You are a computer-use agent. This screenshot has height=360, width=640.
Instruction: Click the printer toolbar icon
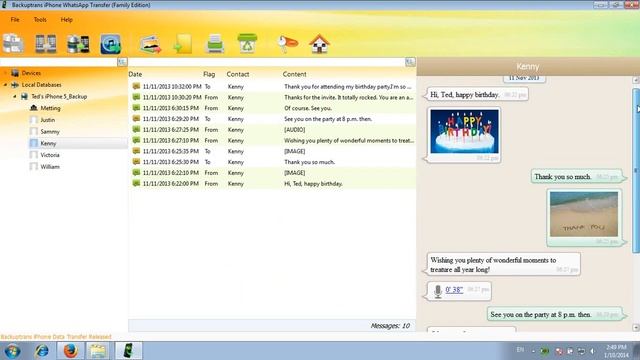point(215,44)
